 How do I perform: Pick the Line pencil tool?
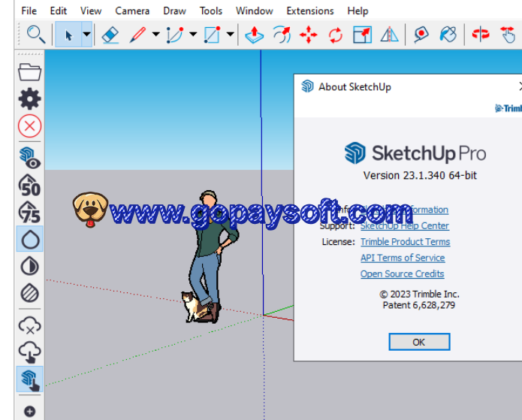click(137, 35)
